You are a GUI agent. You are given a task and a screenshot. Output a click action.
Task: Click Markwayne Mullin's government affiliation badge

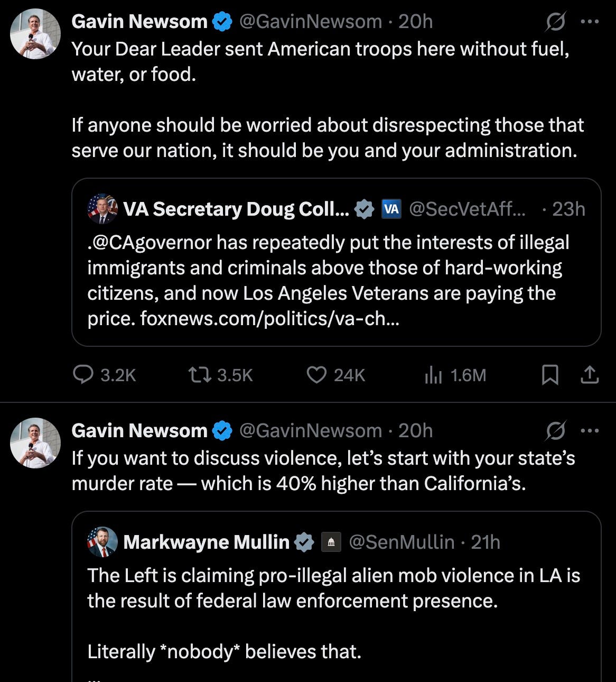pyautogui.click(x=331, y=542)
